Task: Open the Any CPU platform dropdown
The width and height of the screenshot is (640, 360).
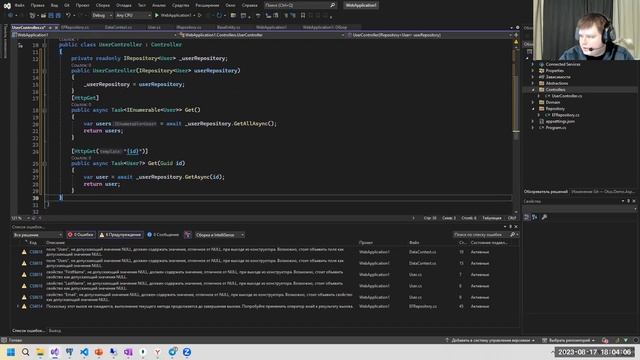Action: [133, 15]
